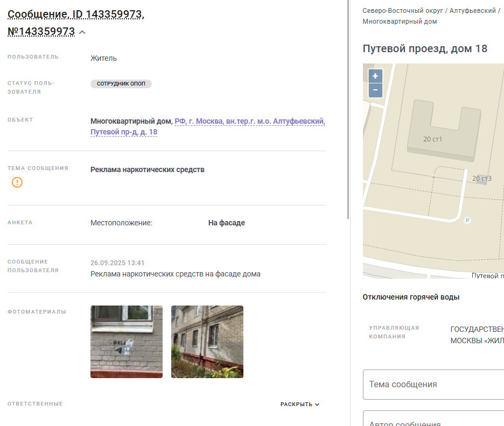The height and width of the screenshot is (426, 504).
Task: Click the Тема сообщения input field
Action: (433, 385)
